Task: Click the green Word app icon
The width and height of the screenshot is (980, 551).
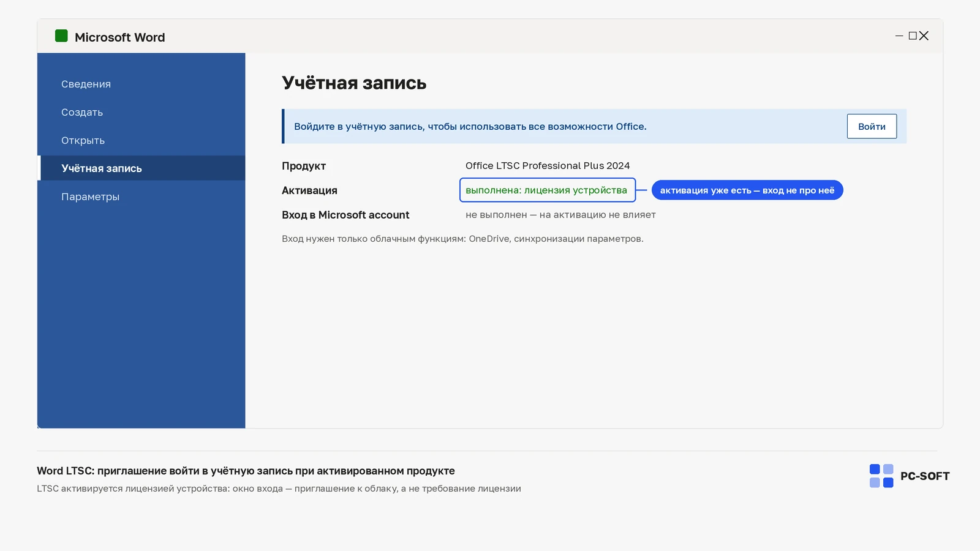Action: click(61, 36)
